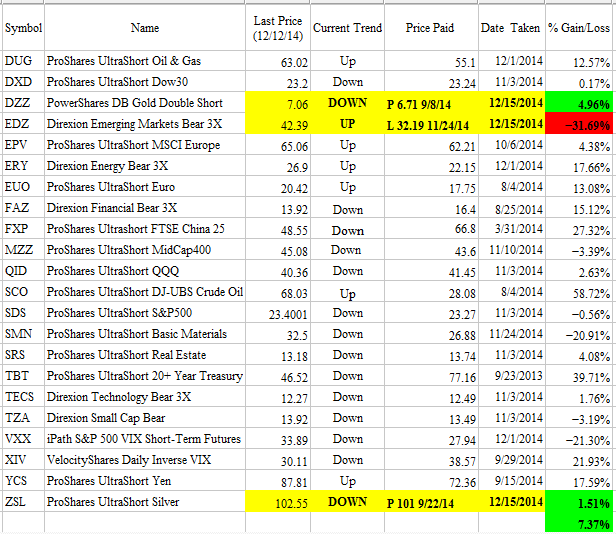Select ProShares UltraShort MidCap400 name
This screenshot has height=534, width=616.
[145, 250]
